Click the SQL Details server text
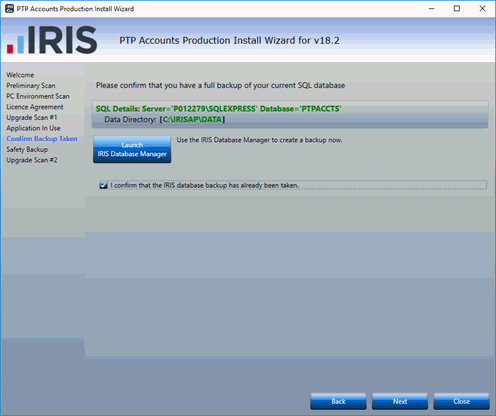Image resolution: width=496 pixels, height=416 pixels. (x=218, y=109)
